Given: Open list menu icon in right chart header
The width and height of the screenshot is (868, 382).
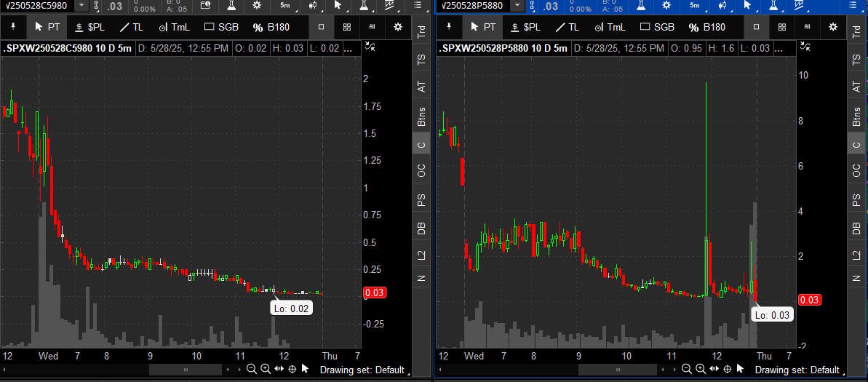Looking at the screenshot, I should (853, 5).
